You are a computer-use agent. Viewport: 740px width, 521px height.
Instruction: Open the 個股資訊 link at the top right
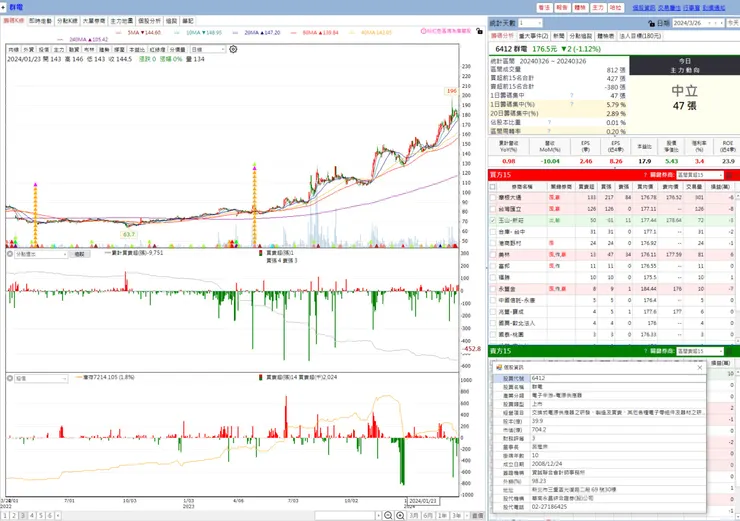pyautogui.click(x=644, y=8)
